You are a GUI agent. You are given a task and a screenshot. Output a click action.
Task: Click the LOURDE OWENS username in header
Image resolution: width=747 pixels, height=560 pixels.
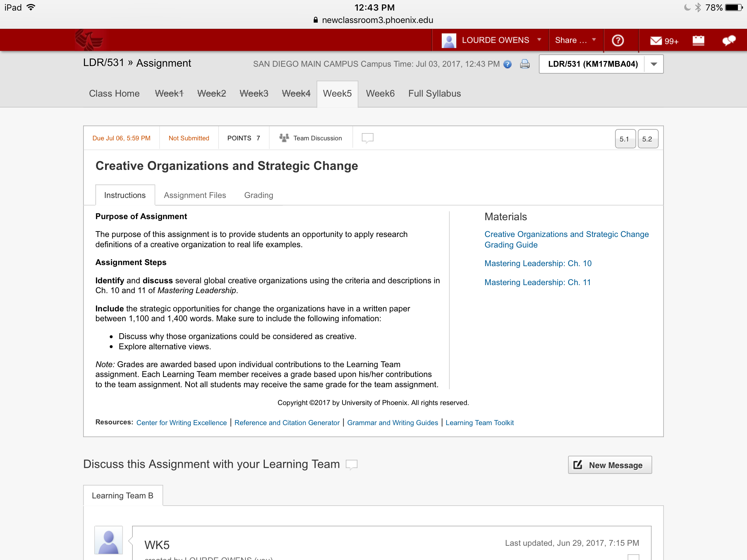pos(495,40)
